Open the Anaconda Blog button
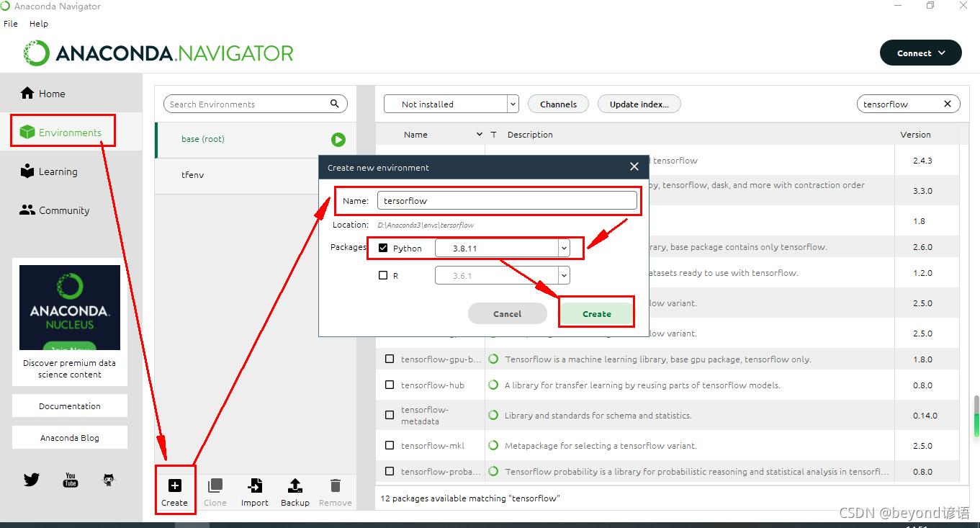This screenshot has height=528, width=980. (x=70, y=437)
